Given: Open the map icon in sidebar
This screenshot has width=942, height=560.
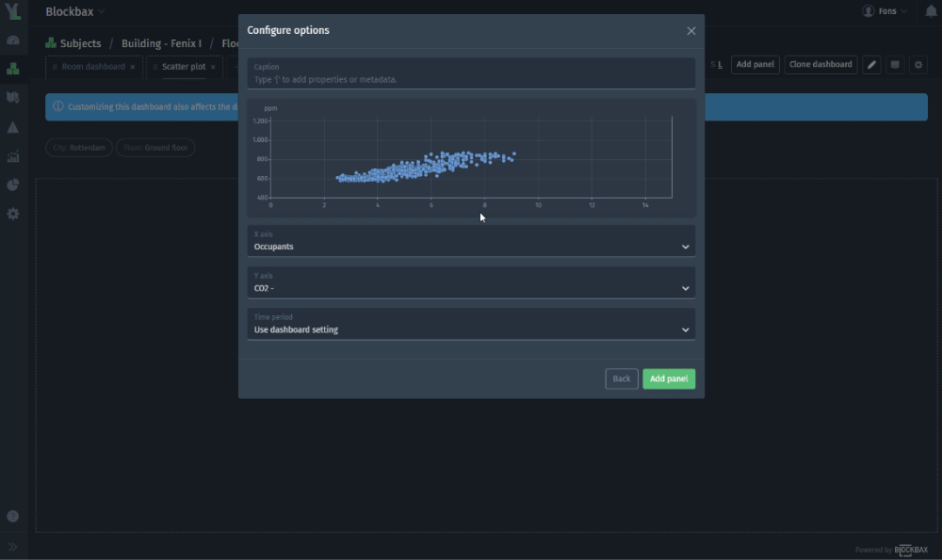Looking at the screenshot, I should pos(13,98).
